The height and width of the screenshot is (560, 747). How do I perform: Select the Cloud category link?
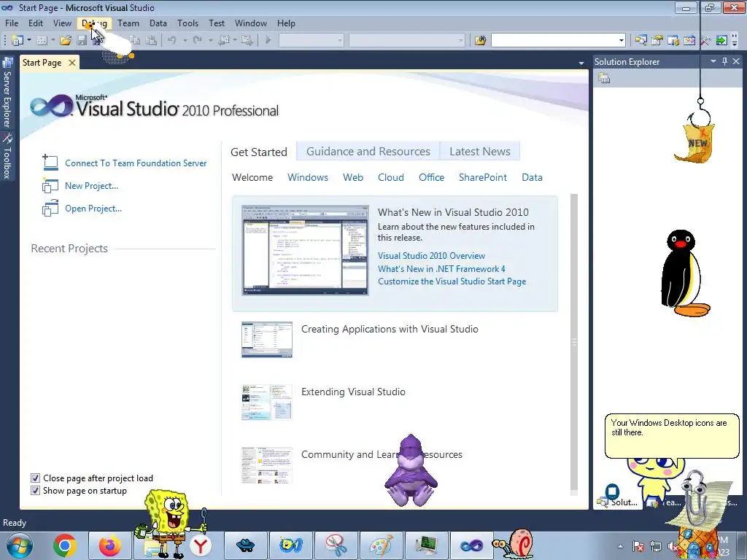click(391, 177)
